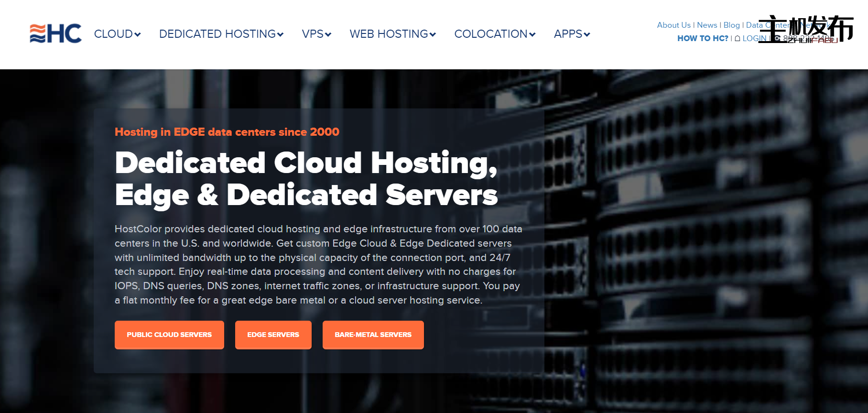Visit the Blog link
This screenshot has width=868, height=413.
pyautogui.click(x=731, y=25)
